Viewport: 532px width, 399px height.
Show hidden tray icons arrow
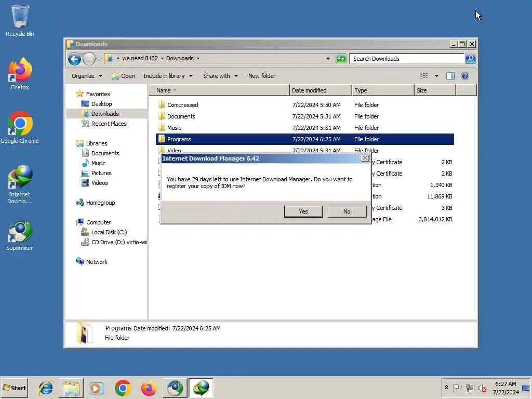coord(446,388)
